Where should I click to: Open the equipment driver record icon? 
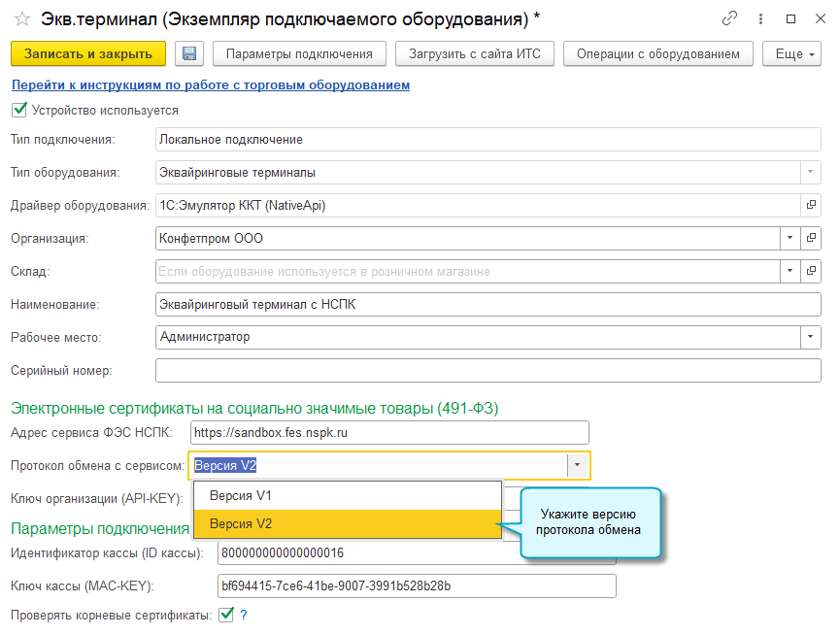[811, 205]
